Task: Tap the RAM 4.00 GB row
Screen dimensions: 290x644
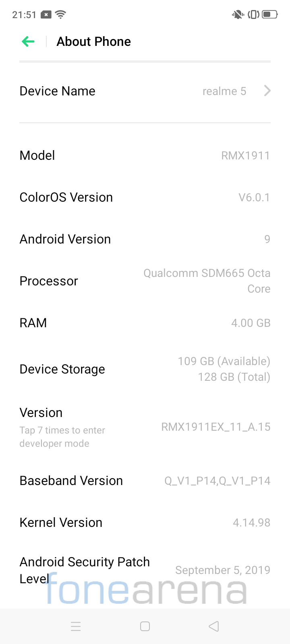Action: (x=145, y=323)
